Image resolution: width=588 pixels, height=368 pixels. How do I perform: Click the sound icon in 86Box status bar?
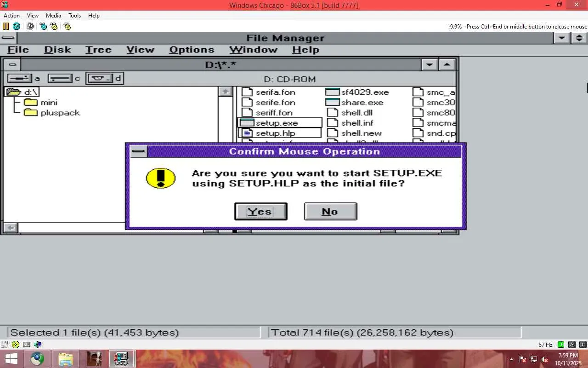pyautogui.click(x=38, y=345)
